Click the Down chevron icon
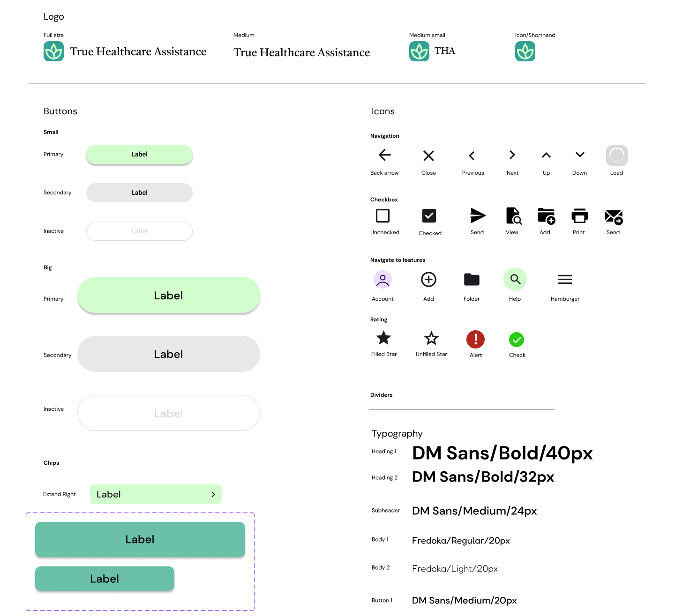This screenshot has height=616, width=675. 580,155
